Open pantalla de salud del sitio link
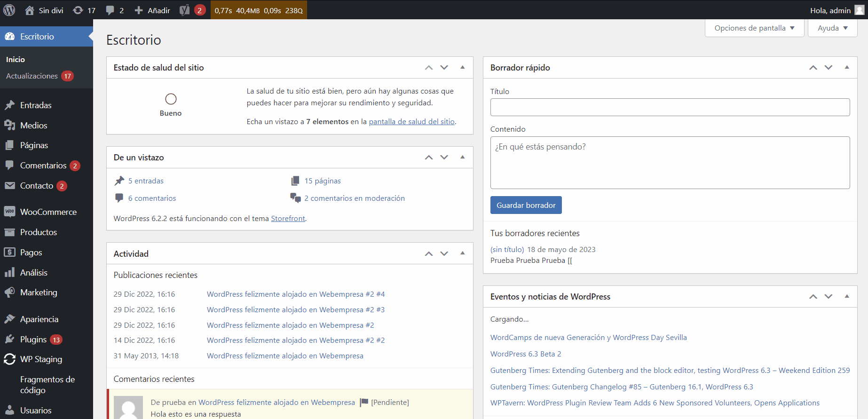868x419 pixels. pos(411,122)
